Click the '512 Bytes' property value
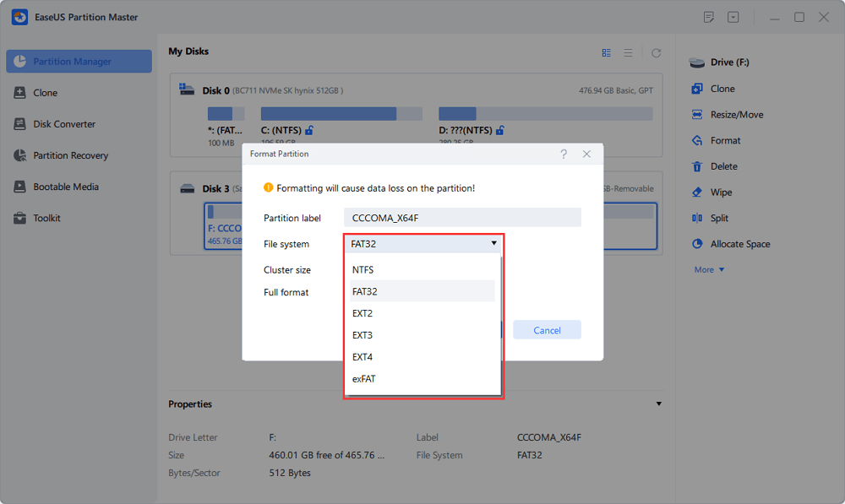 point(290,473)
